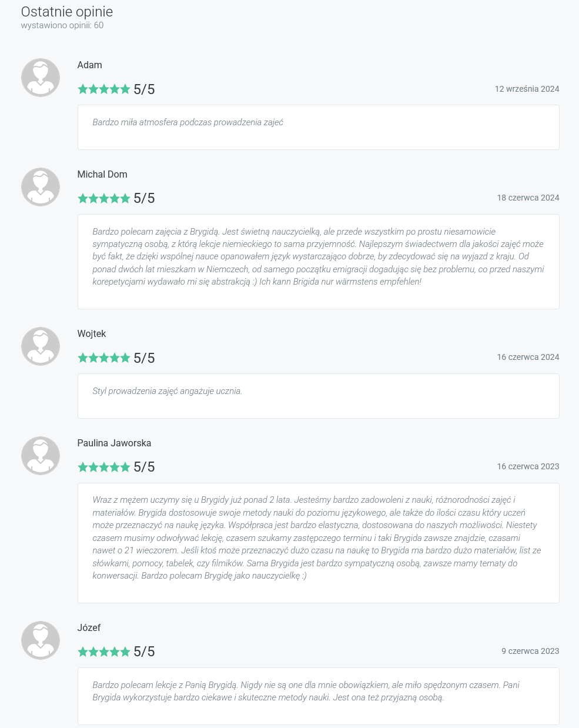Click Józef's review about Pani Brygida
Image resolution: width=579 pixels, height=728 pixels.
(x=318, y=692)
